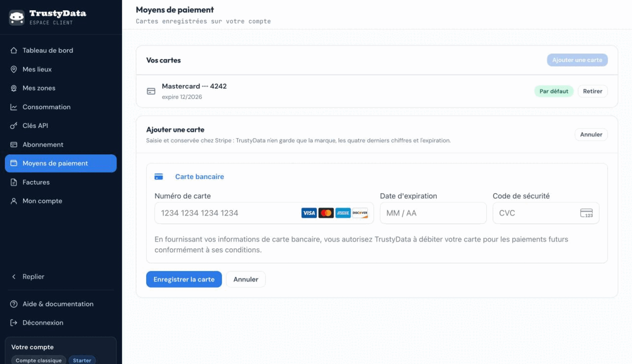
Task: Click the Ajouter une carte button
Action: pos(577,60)
